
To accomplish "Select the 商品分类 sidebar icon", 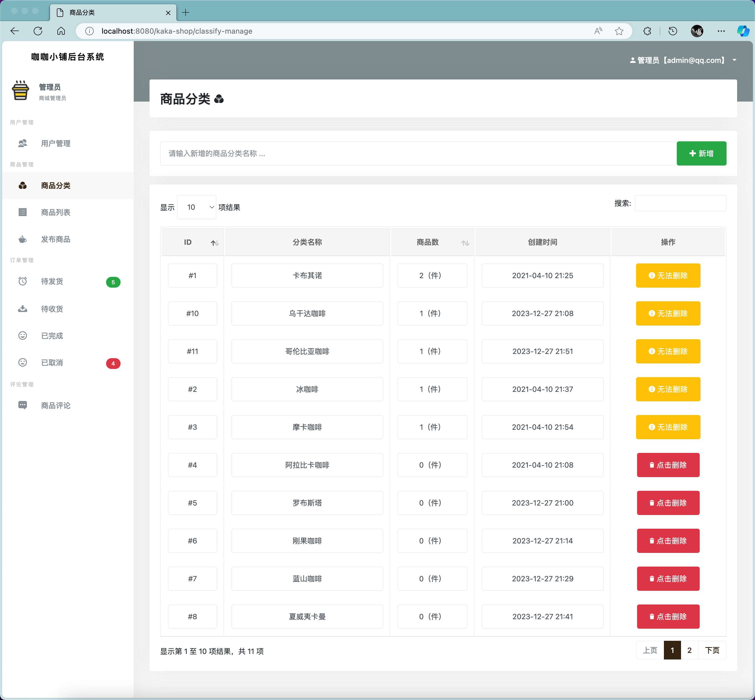I will coord(22,186).
